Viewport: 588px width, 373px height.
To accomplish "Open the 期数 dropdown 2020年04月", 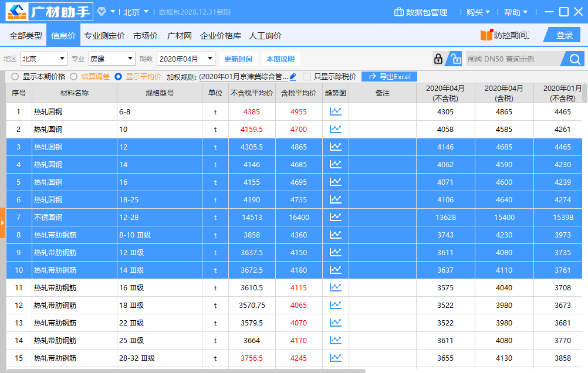I will tap(185, 59).
